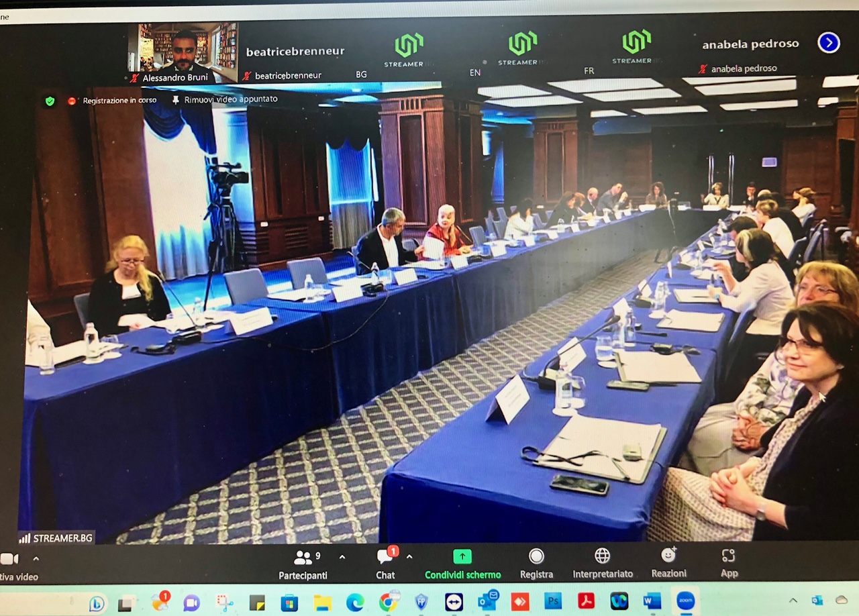This screenshot has height=616, width=859.
Task: Open the Chat panel
Action: click(385, 564)
